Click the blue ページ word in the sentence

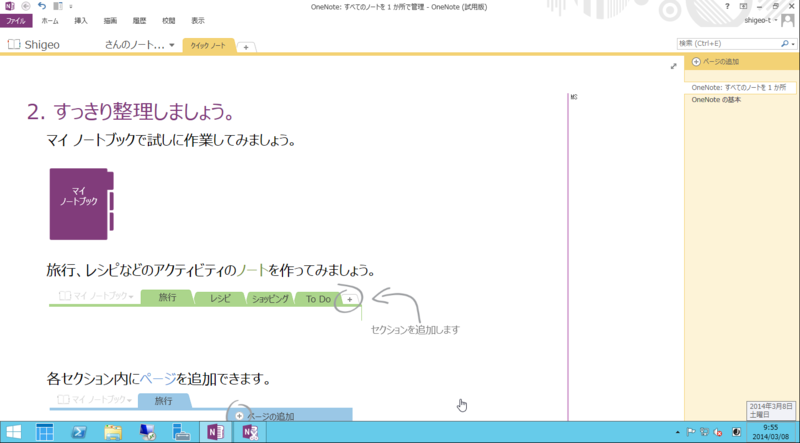click(x=158, y=379)
